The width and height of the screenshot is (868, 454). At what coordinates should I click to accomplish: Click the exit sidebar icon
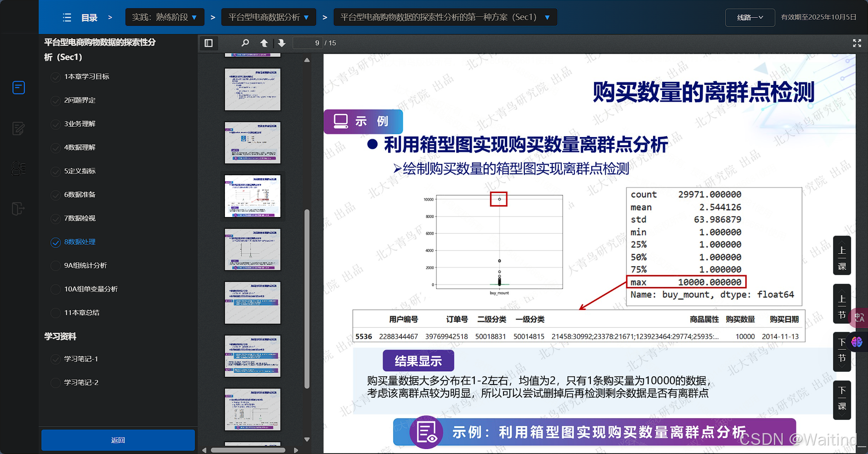[x=18, y=209]
